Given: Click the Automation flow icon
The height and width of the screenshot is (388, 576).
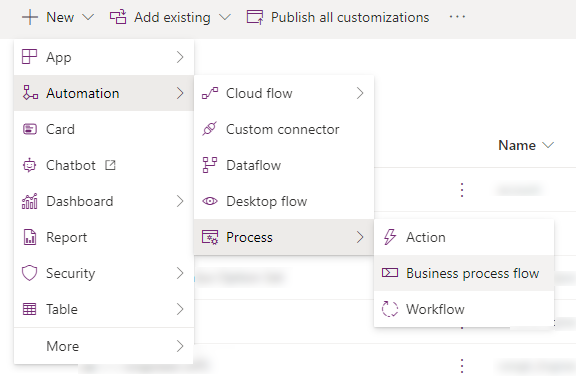Looking at the screenshot, I should tap(30, 93).
